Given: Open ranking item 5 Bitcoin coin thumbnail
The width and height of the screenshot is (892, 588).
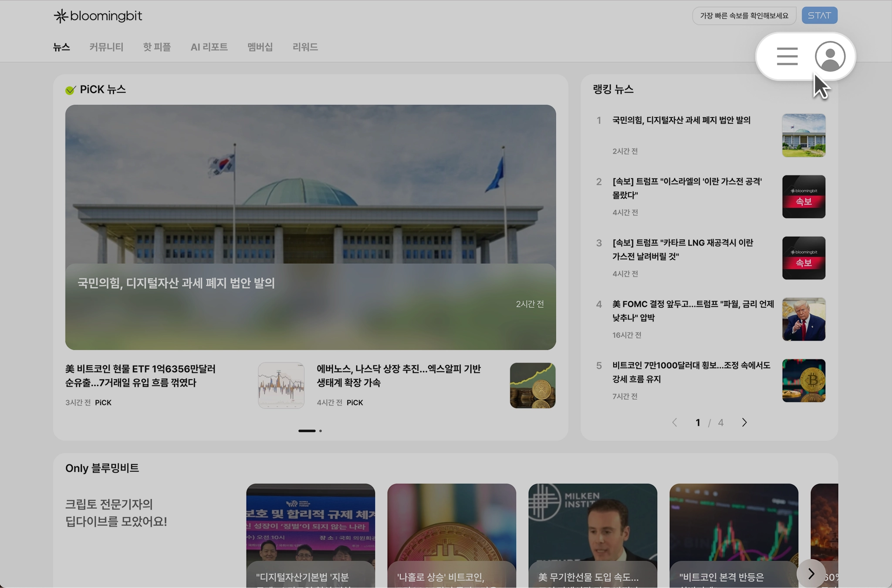Looking at the screenshot, I should pos(804,380).
